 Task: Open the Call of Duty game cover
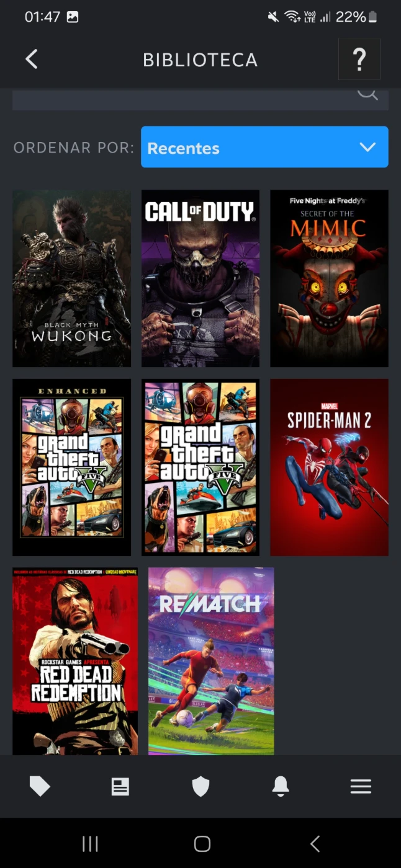tap(200, 278)
